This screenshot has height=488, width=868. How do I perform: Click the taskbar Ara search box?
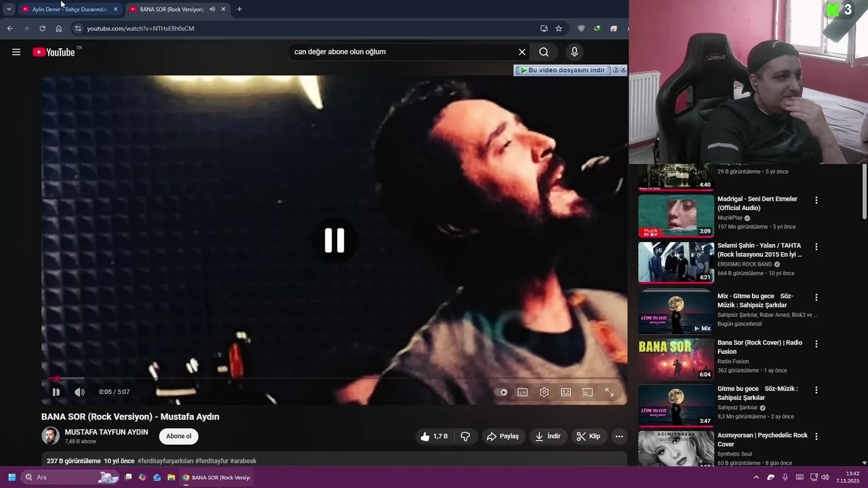tap(71, 477)
